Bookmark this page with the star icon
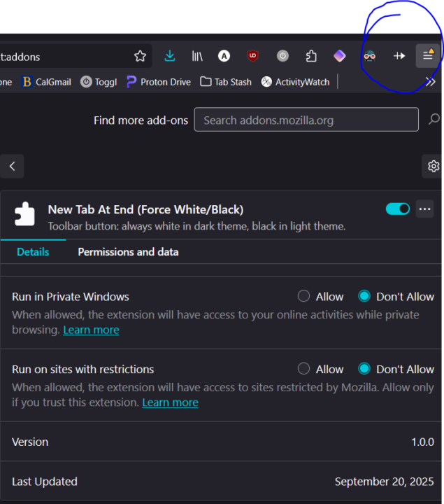 [140, 56]
